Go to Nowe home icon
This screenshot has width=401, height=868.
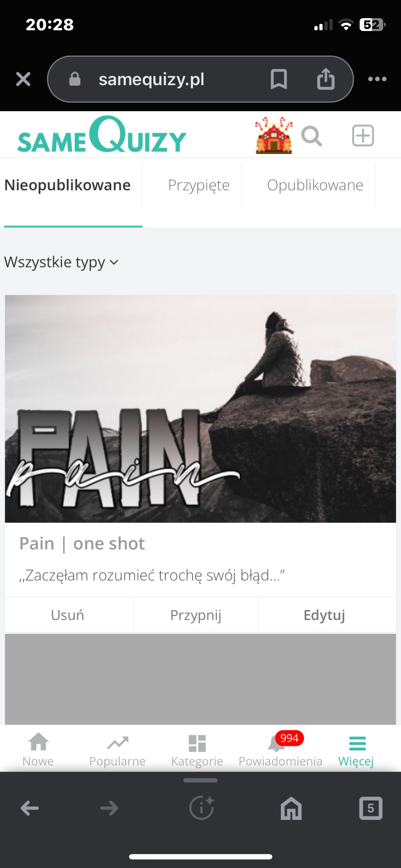tap(38, 750)
